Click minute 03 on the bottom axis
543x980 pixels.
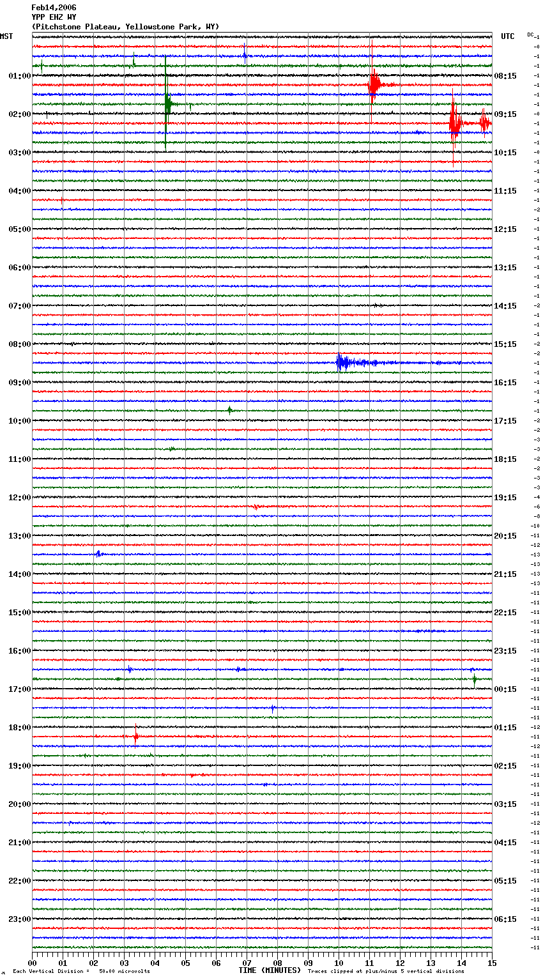tap(125, 963)
